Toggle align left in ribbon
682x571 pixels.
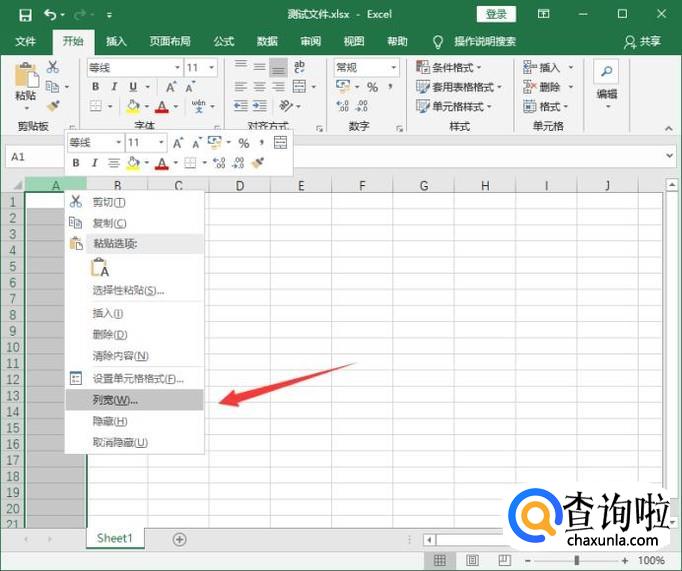[x=241, y=87]
